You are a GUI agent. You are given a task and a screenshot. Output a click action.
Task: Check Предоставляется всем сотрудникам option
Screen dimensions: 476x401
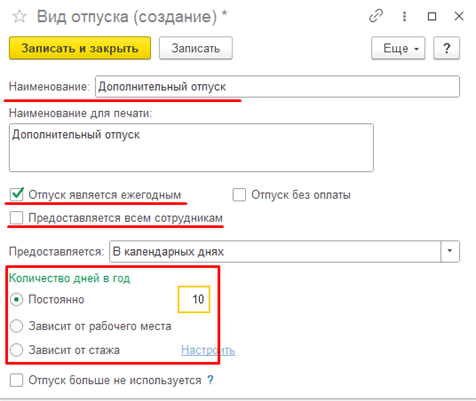click(16, 218)
